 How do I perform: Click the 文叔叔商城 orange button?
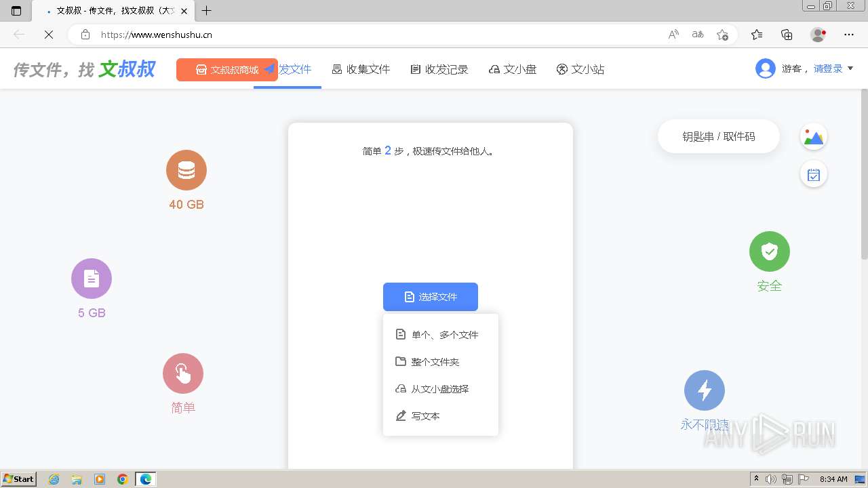[227, 70]
